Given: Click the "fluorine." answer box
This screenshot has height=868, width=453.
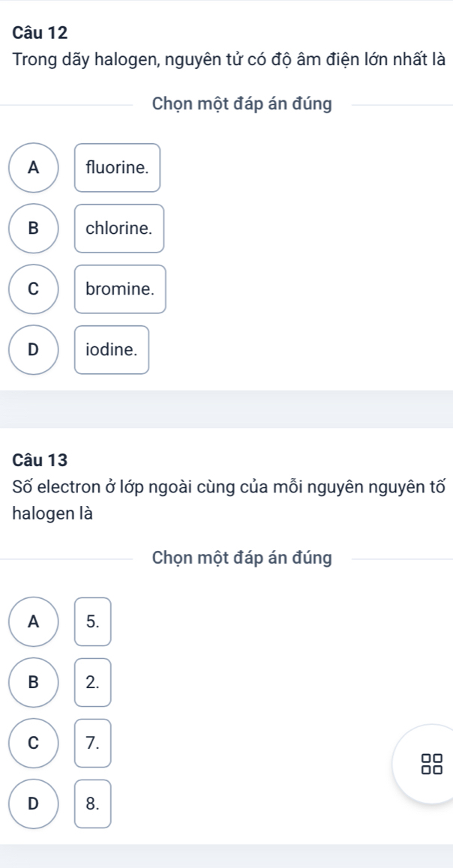Looking at the screenshot, I should click(117, 168).
